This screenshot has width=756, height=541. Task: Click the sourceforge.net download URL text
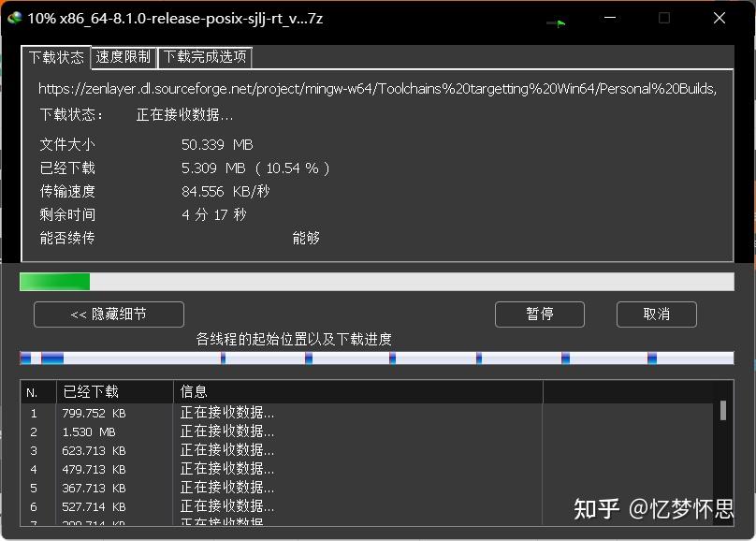click(x=374, y=90)
